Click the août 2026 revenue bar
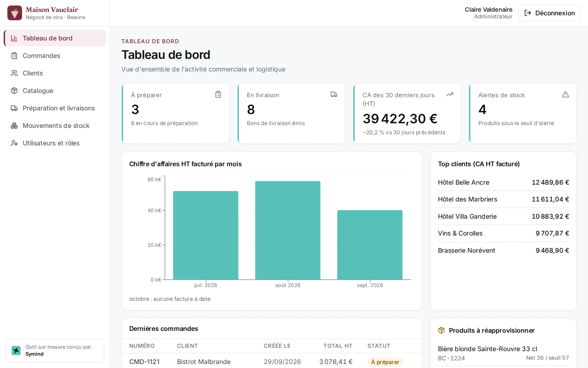The height and width of the screenshot is (368, 588). click(x=288, y=230)
